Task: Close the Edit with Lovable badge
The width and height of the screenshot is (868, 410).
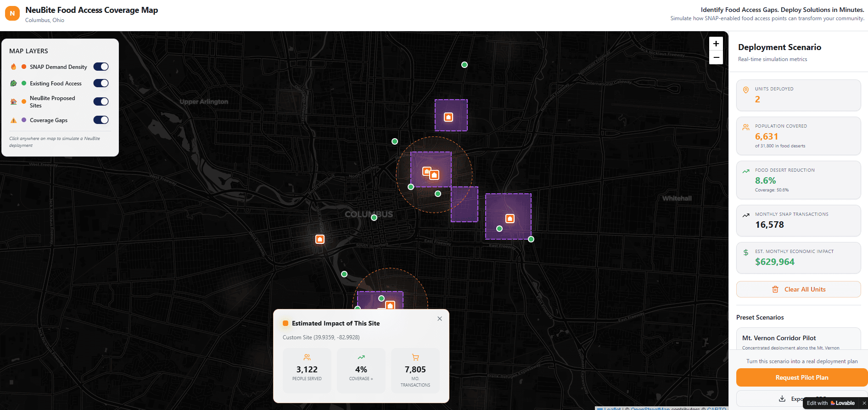Action: tap(864, 403)
